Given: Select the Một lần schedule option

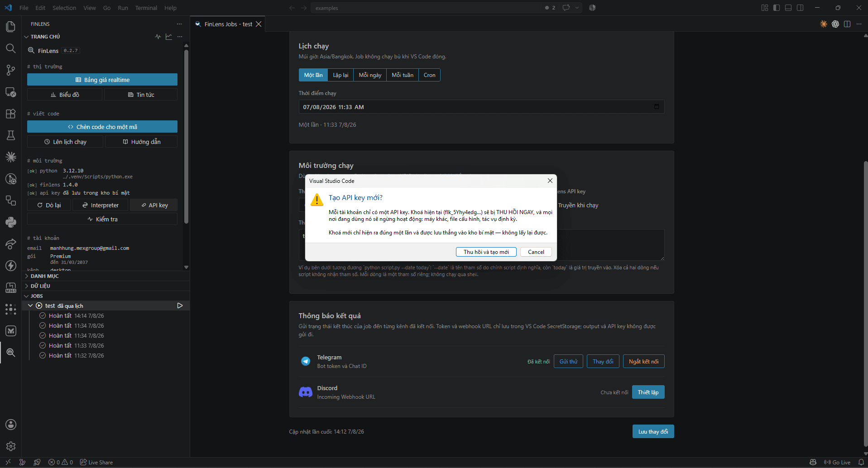Looking at the screenshot, I should pos(313,75).
